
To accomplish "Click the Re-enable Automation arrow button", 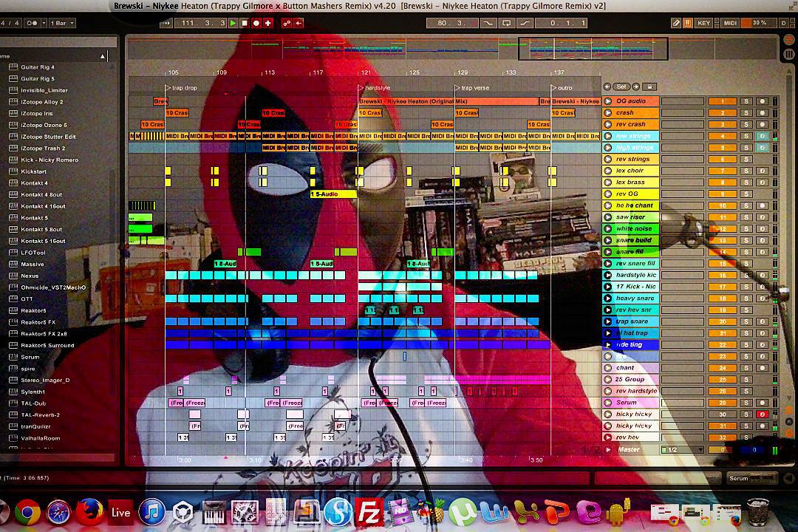I will (x=299, y=23).
